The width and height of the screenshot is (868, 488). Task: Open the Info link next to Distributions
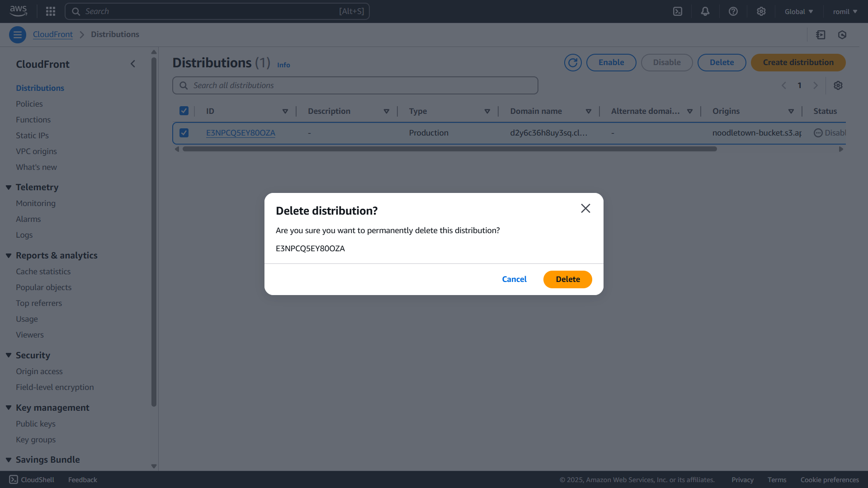tap(283, 65)
